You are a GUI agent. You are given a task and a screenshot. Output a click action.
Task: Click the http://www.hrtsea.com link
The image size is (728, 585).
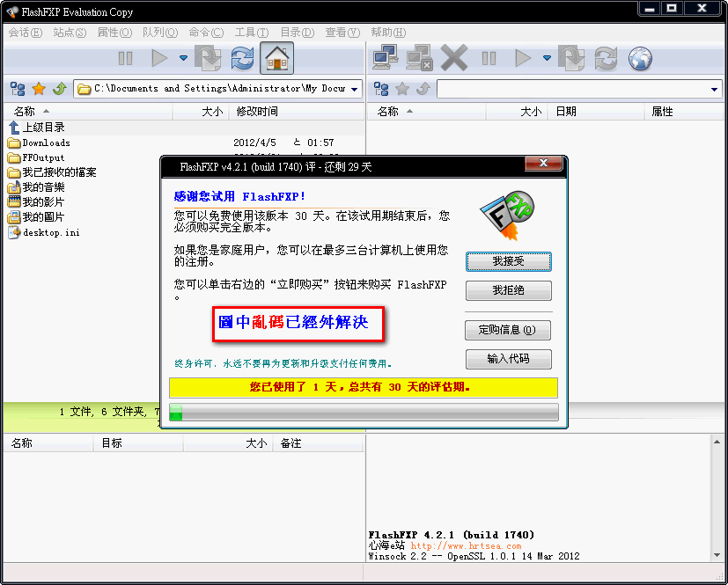point(466,546)
